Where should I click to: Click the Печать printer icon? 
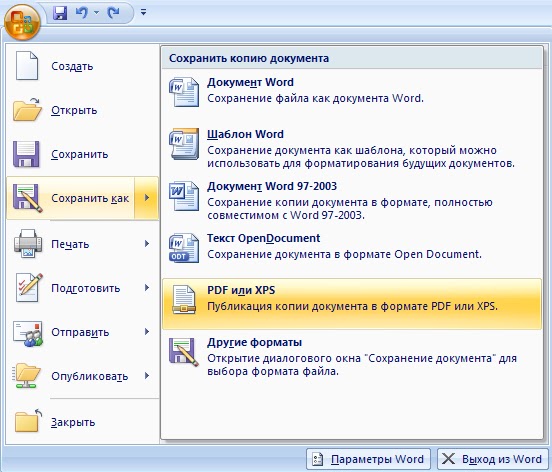(x=28, y=244)
